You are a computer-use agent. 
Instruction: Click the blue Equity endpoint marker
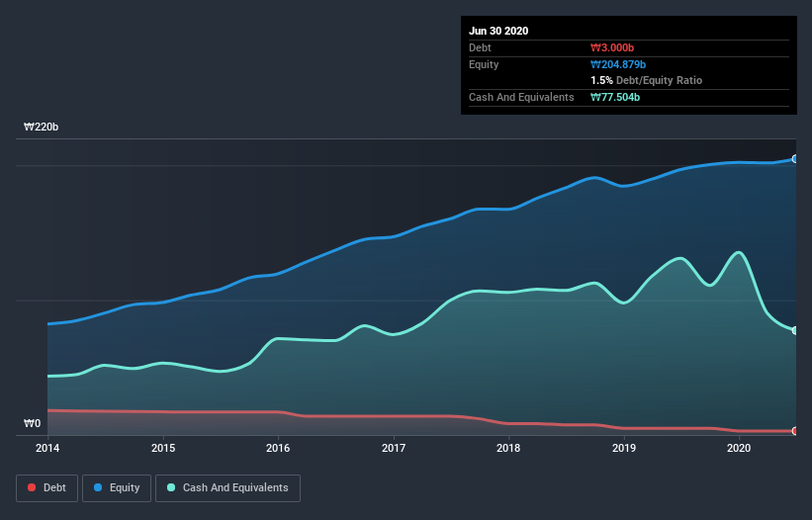(x=795, y=159)
